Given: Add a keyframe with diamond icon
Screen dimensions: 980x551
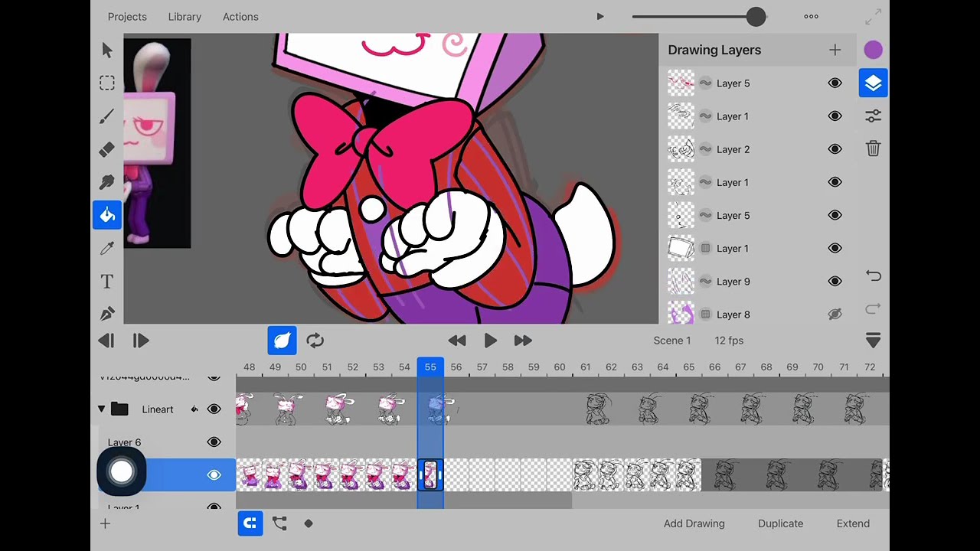Looking at the screenshot, I should tap(309, 523).
